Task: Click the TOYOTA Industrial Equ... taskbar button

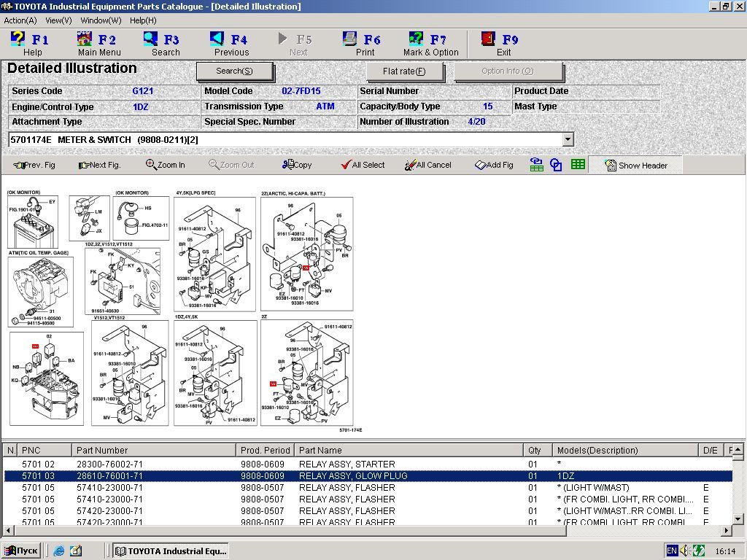Action: [x=171, y=551]
